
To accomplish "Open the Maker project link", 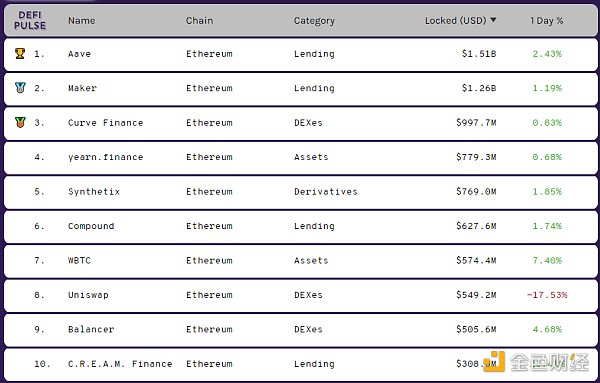I will tap(82, 88).
